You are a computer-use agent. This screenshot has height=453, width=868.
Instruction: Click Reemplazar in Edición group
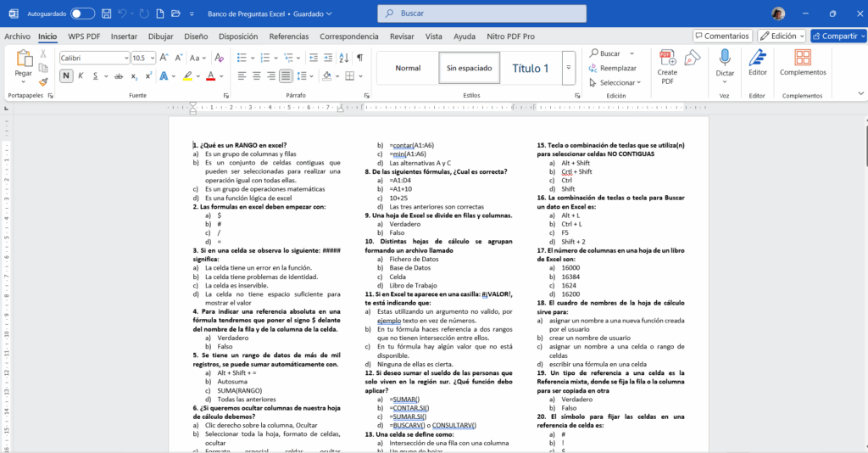612,68
